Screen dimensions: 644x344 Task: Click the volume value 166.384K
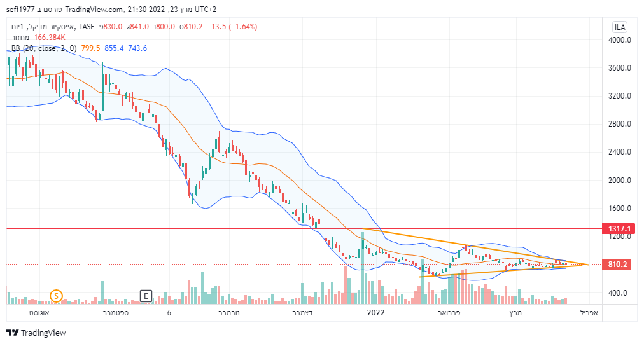tap(50, 38)
